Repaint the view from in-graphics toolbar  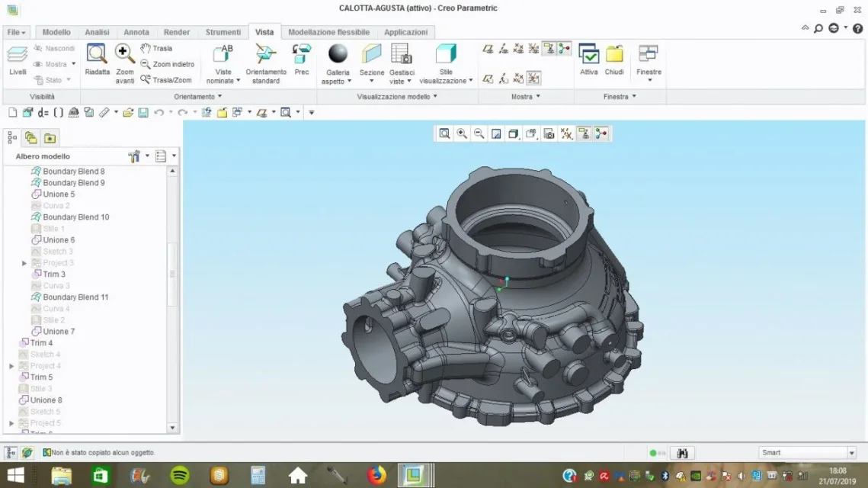[497, 133]
